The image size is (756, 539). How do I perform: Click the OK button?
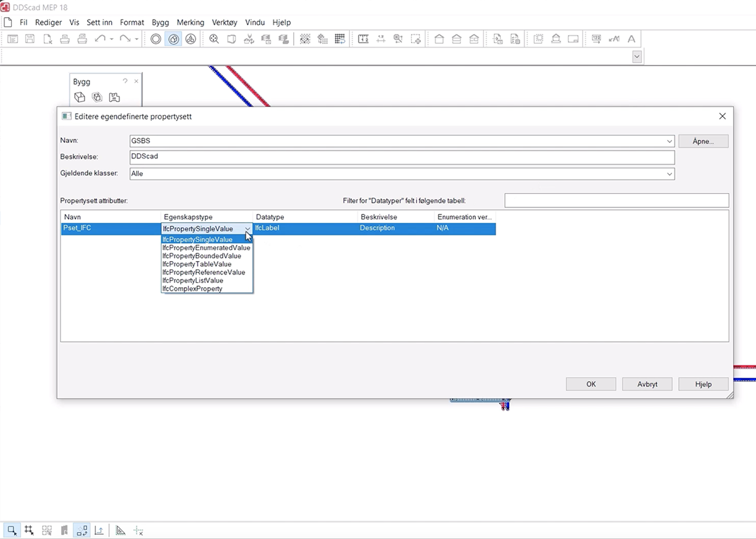[x=591, y=384]
